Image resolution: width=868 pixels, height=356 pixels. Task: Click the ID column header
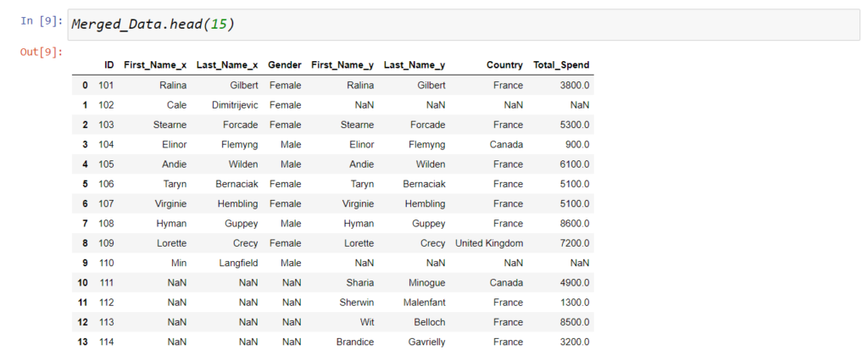[x=109, y=65]
